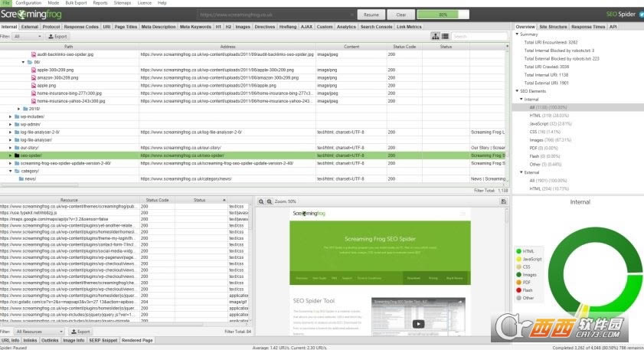Open the Hreflang tab

pos(287,27)
